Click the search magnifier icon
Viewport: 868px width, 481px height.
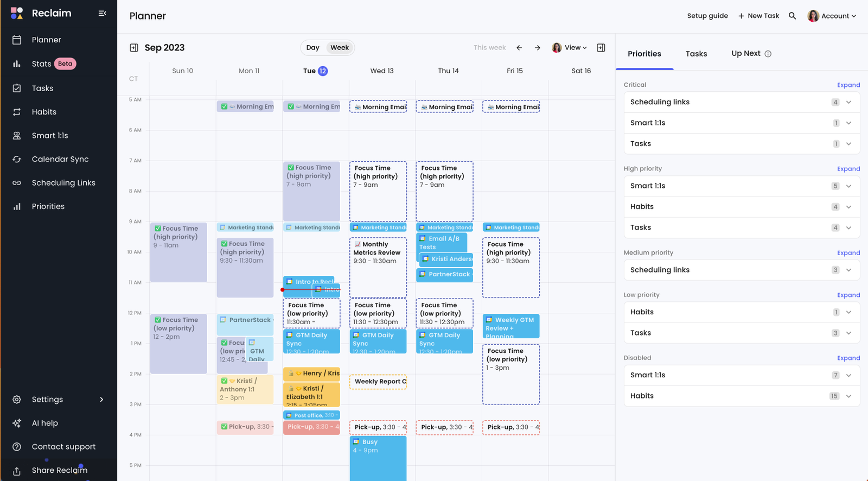[x=792, y=16]
